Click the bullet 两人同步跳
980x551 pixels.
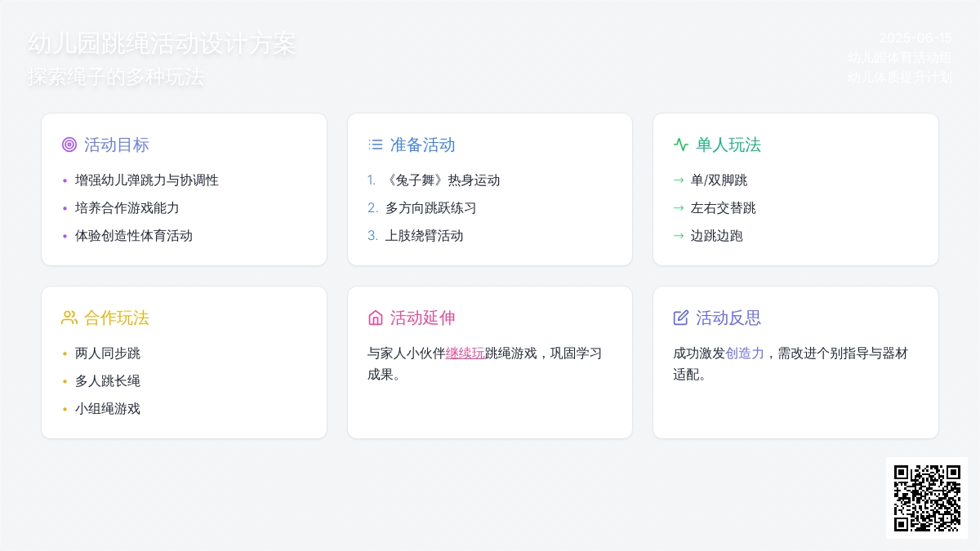coord(108,353)
